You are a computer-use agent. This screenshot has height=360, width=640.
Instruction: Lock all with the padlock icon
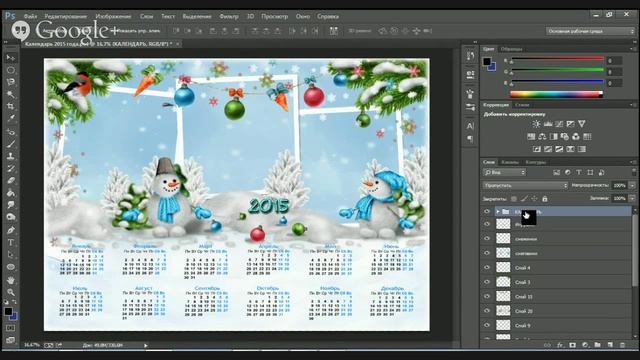coord(544,199)
